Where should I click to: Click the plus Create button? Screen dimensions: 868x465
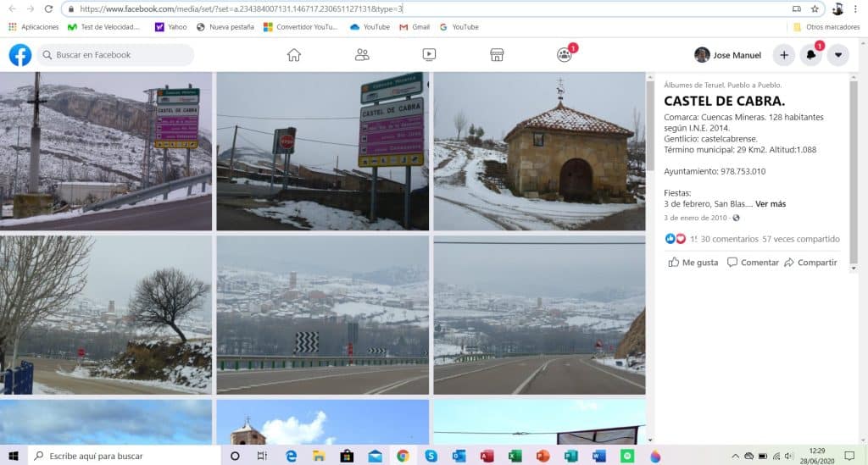pos(784,55)
